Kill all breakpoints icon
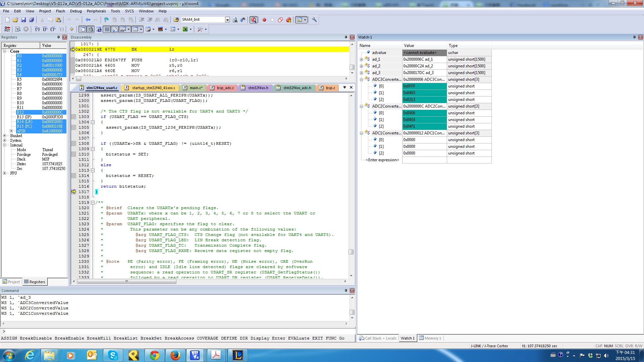 tap(288, 20)
